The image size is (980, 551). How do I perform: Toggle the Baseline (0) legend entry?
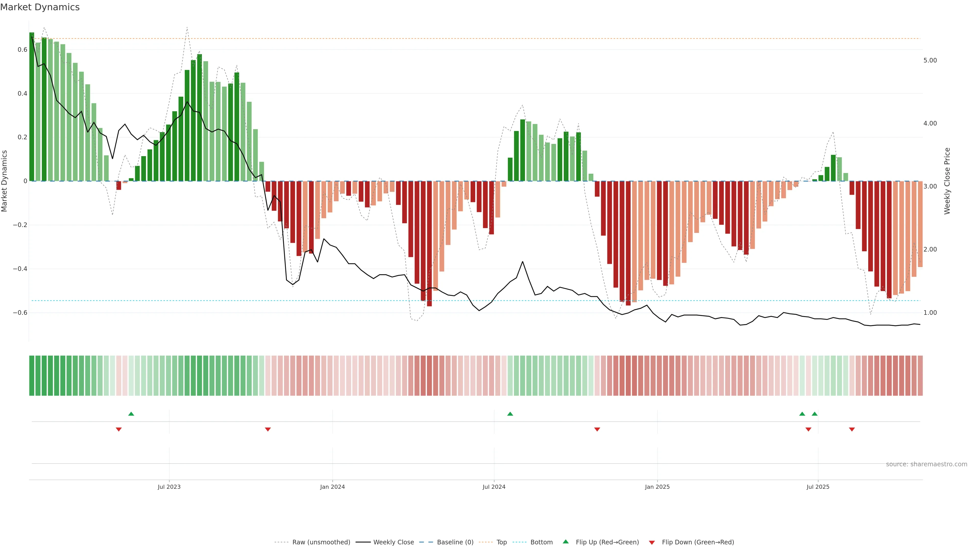[x=455, y=542]
